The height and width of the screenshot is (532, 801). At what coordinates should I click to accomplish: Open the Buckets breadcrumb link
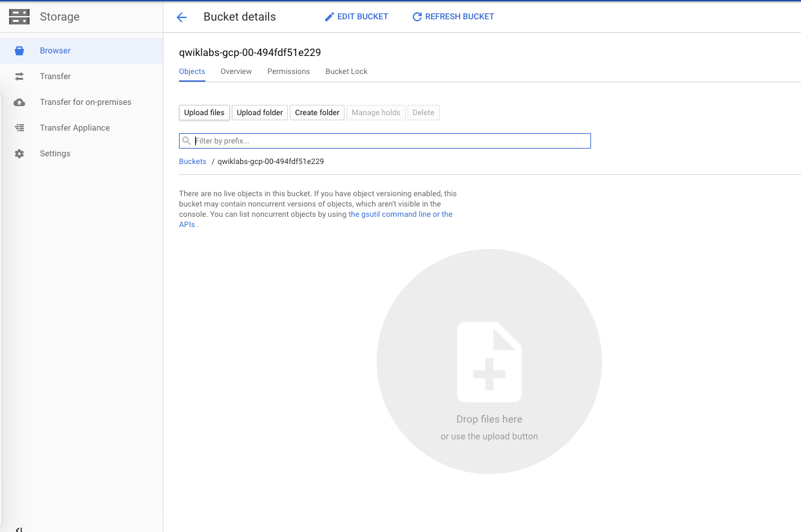[193, 161]
